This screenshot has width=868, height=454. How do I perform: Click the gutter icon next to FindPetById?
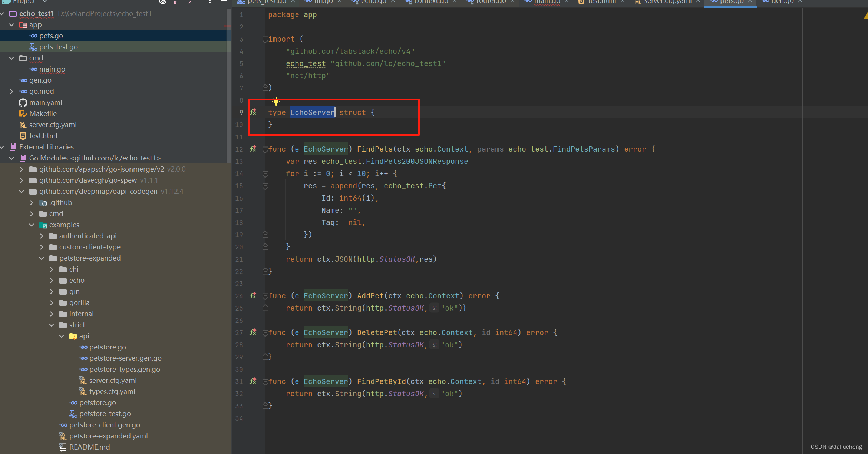tap(253, 381)
